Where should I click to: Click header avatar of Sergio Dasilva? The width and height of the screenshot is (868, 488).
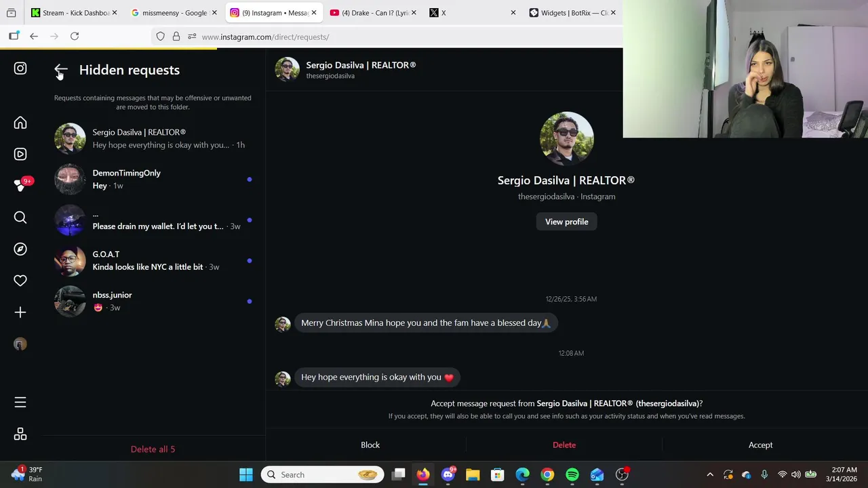287,69
